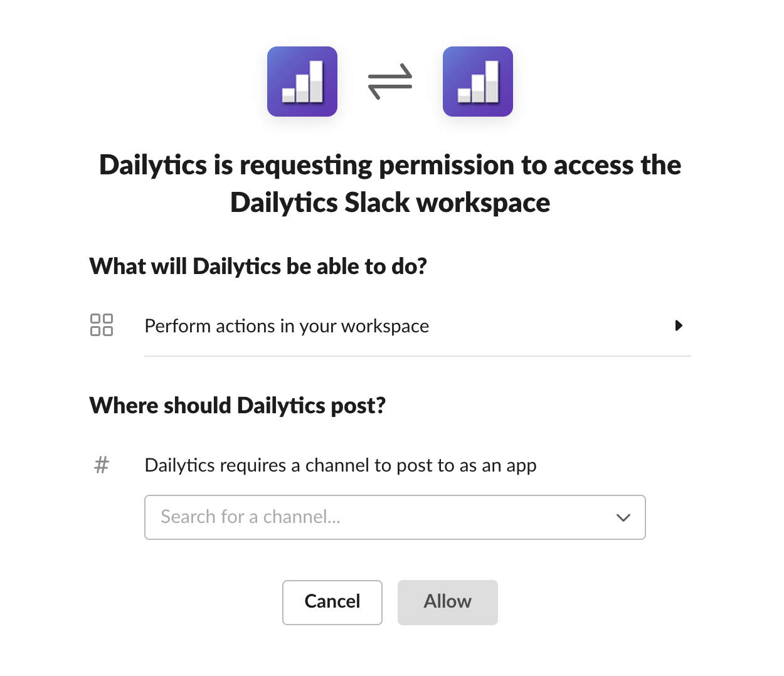Click the shortest bar in right logo
The image size is (784, 676).
(x=464, y=95)
